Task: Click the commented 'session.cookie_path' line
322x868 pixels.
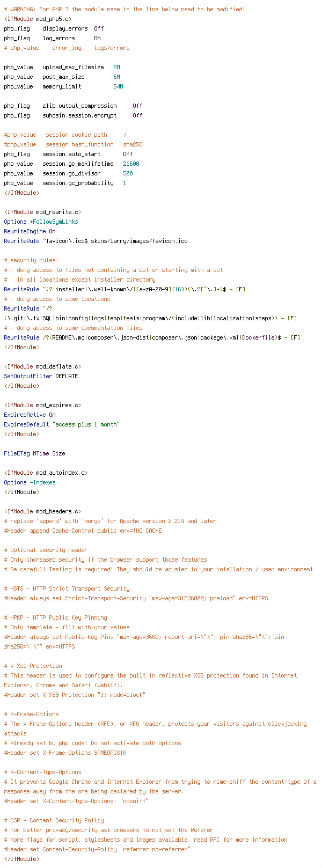Action: [65, 135]
